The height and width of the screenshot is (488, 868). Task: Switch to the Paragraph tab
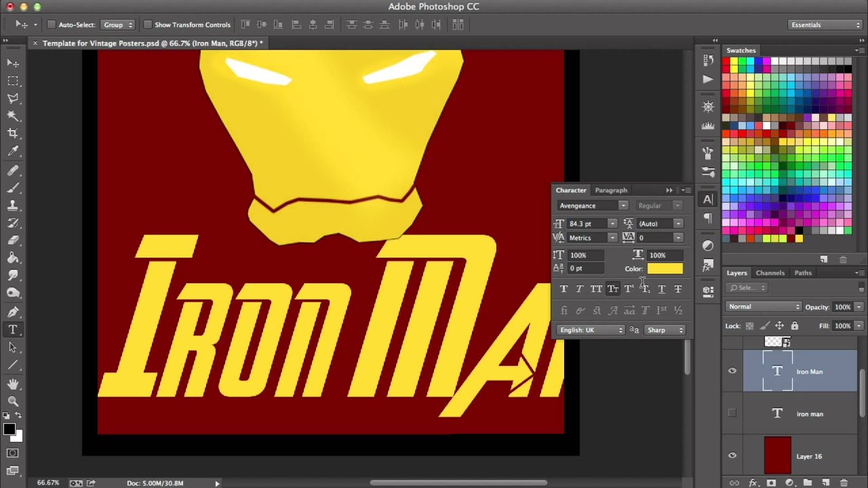[x=611, y=190]
